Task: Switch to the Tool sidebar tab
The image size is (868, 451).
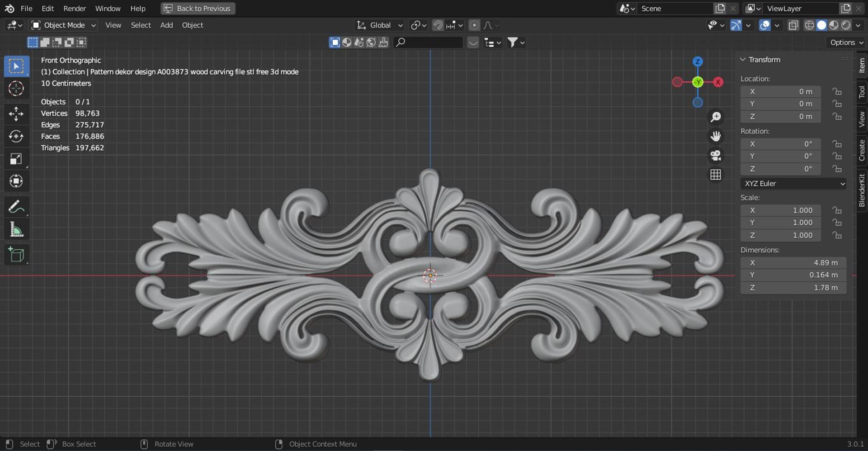Action: 862,92
